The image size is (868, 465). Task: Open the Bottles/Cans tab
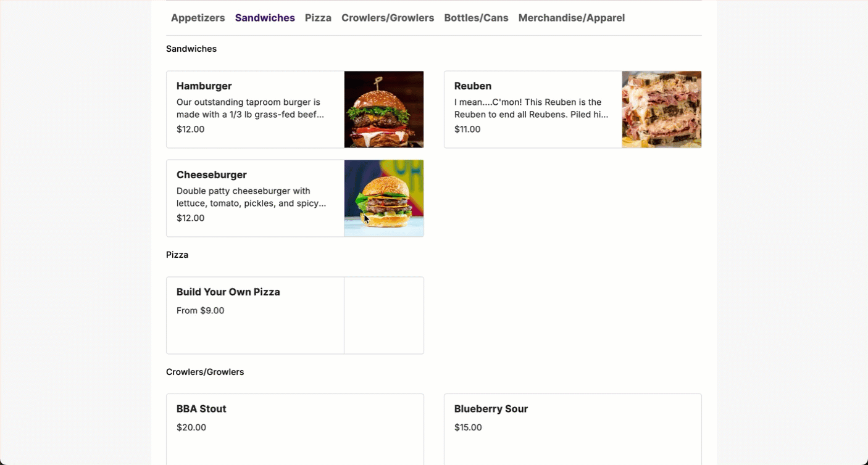[x=476, y=18]
